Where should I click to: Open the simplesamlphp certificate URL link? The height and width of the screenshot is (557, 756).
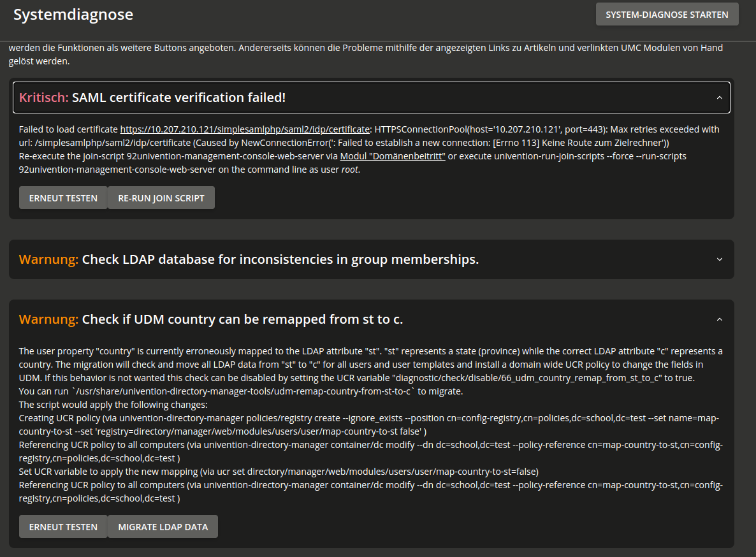coord(245,129)
